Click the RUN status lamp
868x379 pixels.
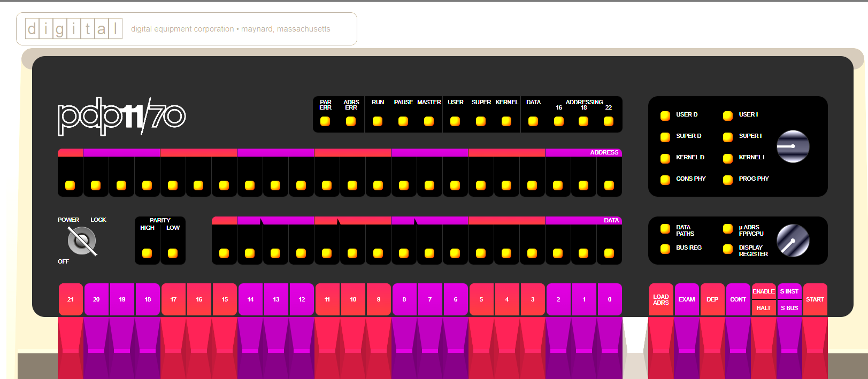tap(378, 121)
